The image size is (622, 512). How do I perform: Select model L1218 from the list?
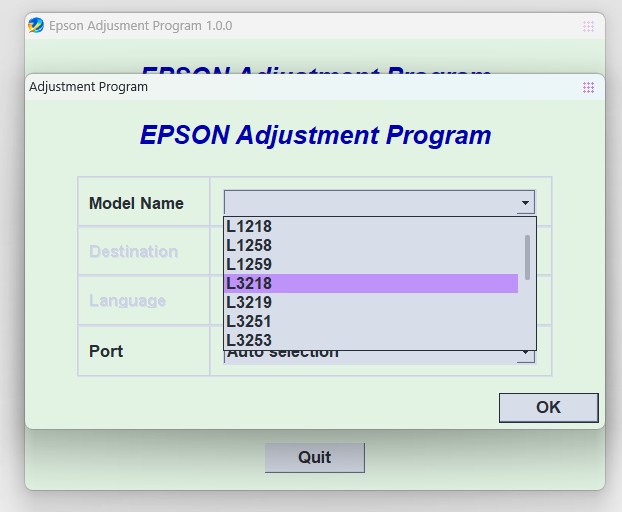pyautogui.click(x=371, y=226)
